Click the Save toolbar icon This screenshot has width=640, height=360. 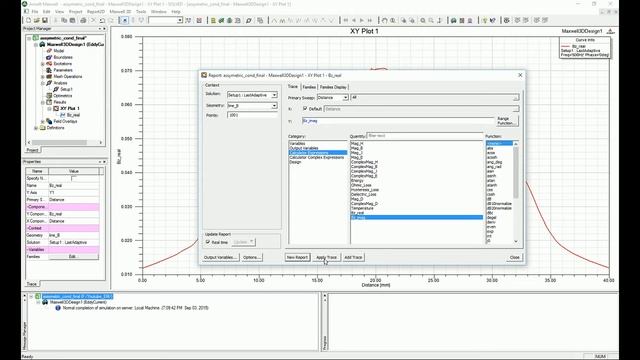click(44, 20)
